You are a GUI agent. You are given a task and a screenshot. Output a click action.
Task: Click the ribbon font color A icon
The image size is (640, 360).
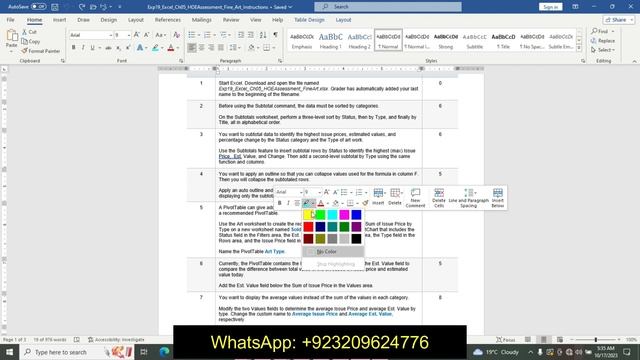point(171,48)
